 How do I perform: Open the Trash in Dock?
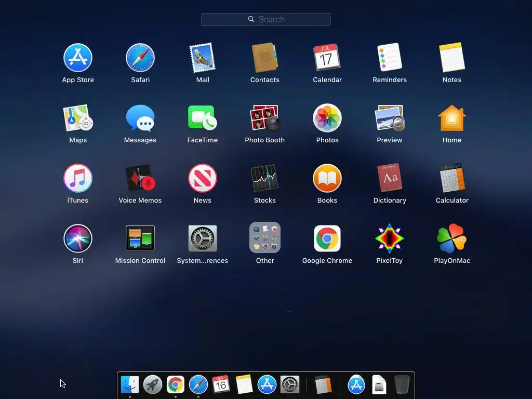(402, 384)
